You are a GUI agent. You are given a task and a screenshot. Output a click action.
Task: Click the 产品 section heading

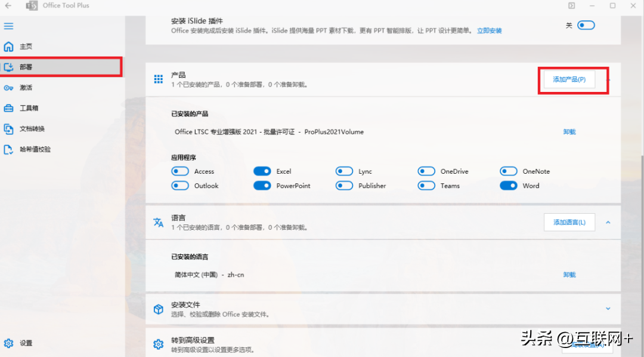tap(178, 75)
